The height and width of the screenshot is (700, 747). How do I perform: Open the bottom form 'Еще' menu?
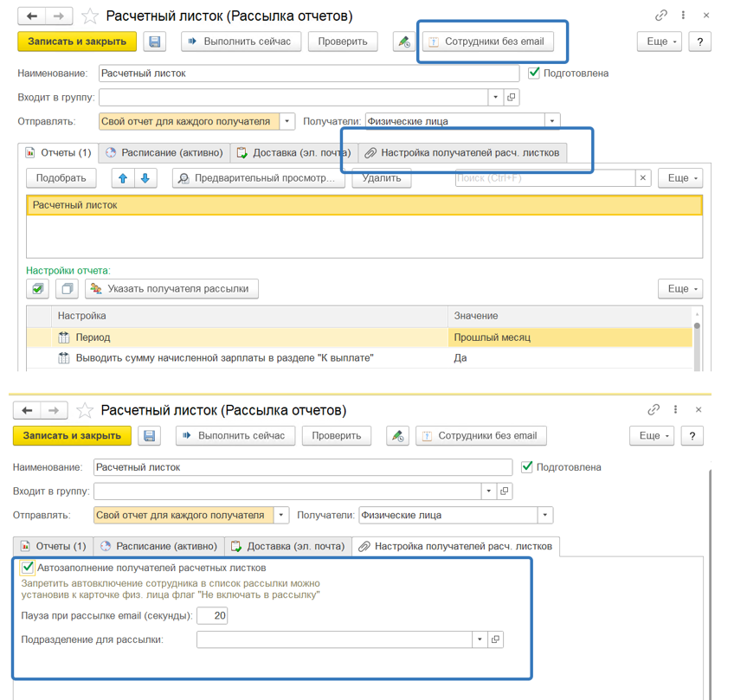654,436
